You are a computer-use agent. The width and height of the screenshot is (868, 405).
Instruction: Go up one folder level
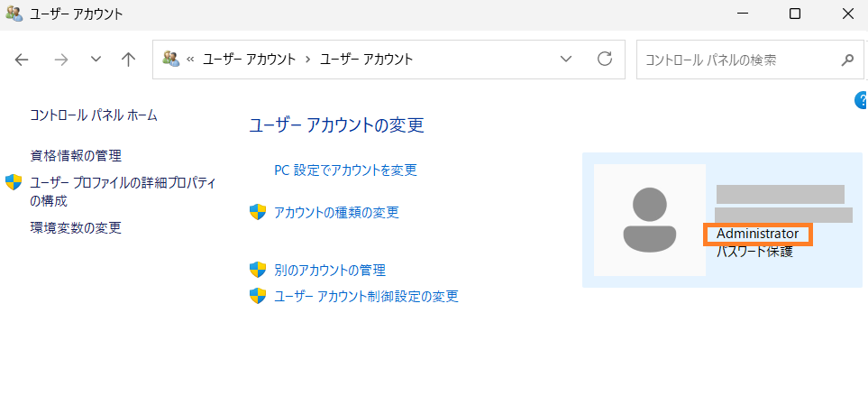point(128,60)
